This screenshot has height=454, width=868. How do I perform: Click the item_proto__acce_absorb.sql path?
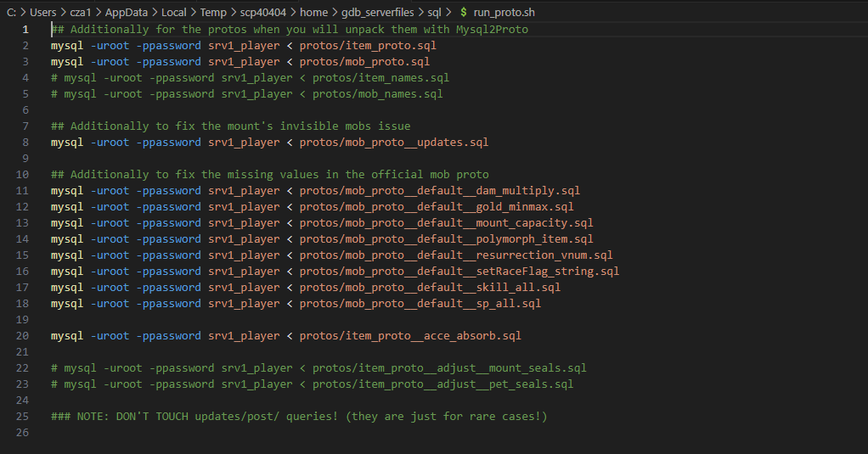click(x=409, y=336)
